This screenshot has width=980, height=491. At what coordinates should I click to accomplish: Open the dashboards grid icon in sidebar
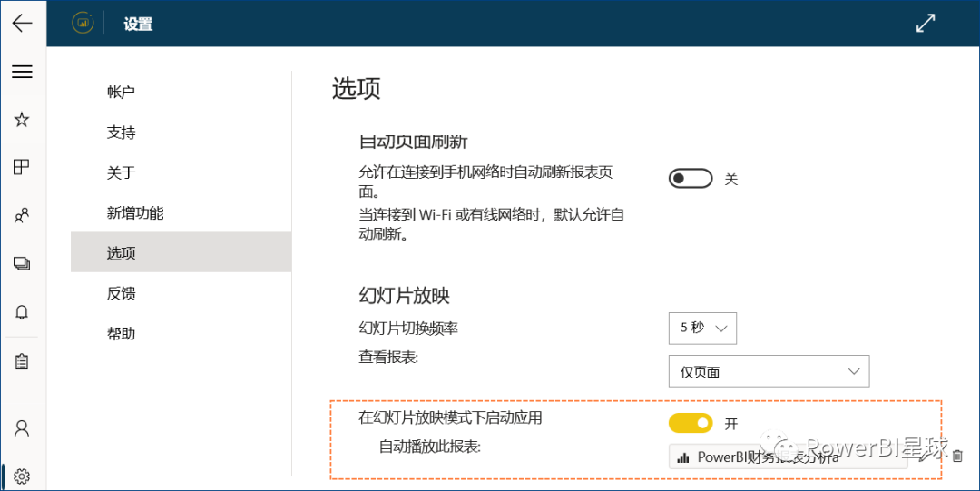(22, 167)
